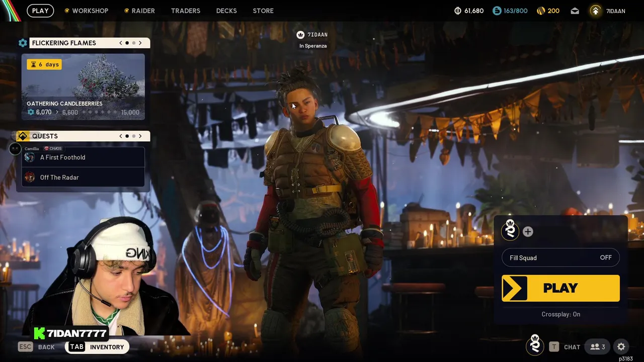Click the In Speranza status text
This screenshot has width=644, height=362.
[313, 46]
